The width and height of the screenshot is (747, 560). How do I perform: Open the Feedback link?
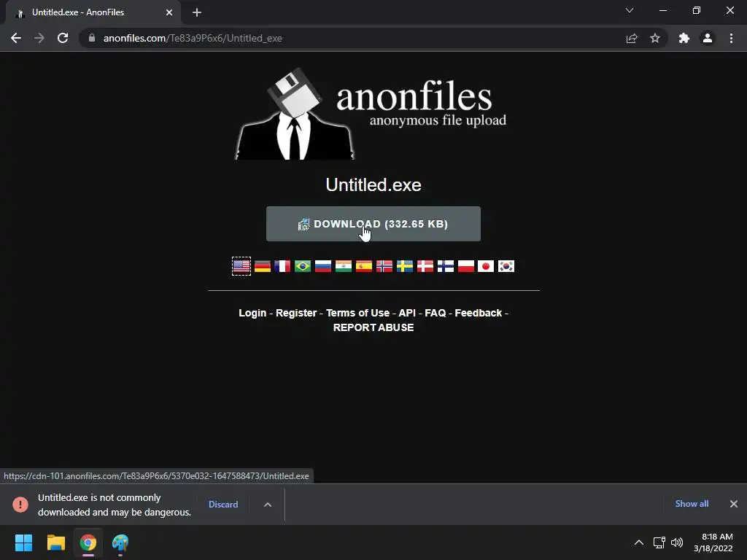click(x=479, y=313)
